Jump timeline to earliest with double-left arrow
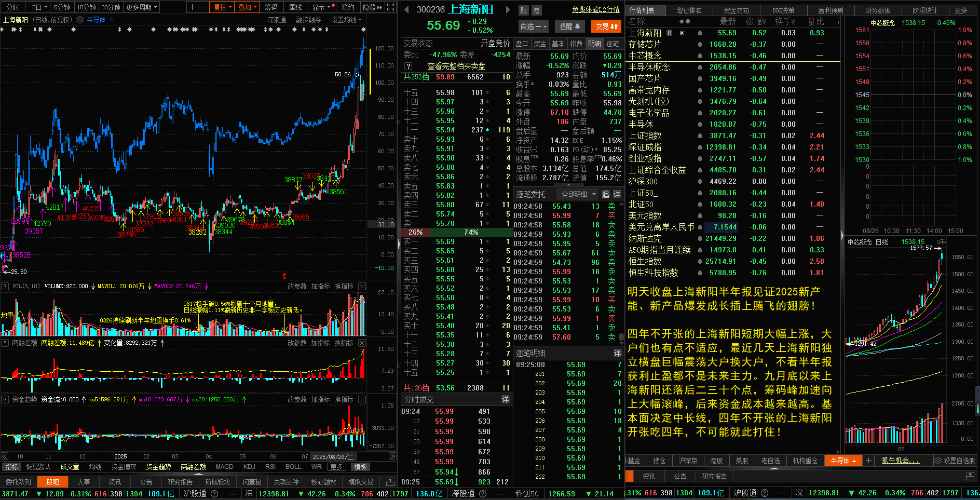 tap(4, 456)
